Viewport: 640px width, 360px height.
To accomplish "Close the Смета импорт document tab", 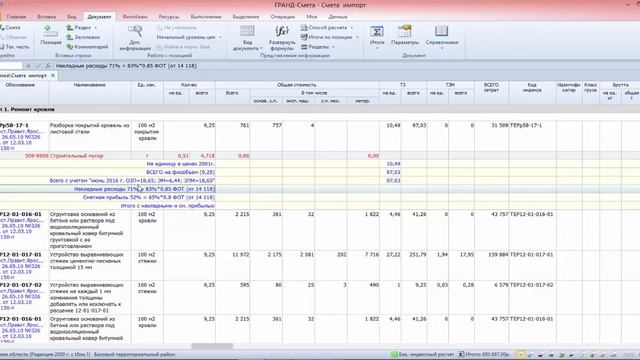I will (x=53, y=76).
